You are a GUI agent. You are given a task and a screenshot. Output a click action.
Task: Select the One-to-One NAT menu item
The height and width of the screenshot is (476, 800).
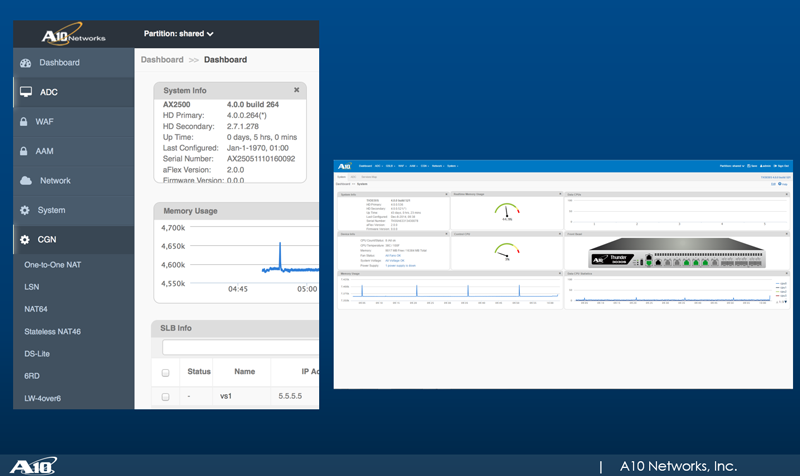click(x=53, y=265)
